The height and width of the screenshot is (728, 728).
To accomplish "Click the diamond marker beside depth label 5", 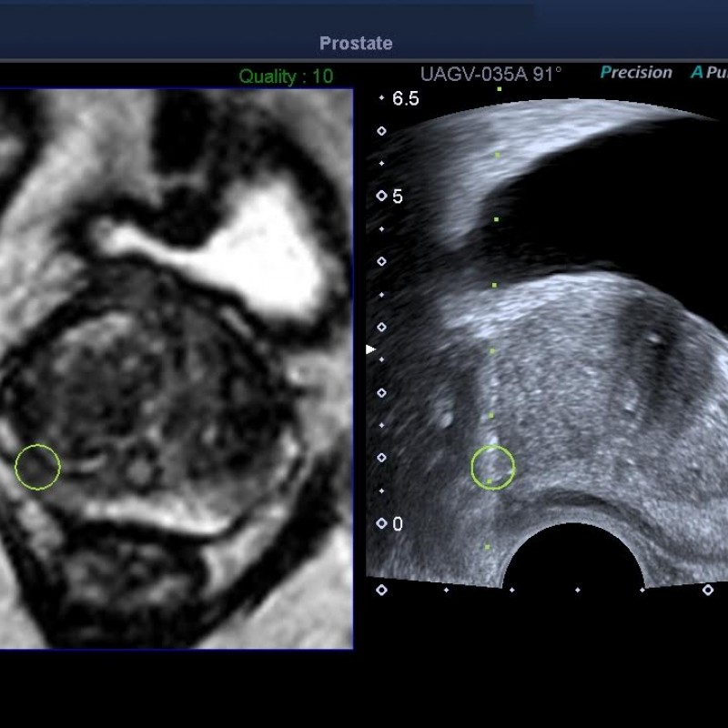I will tap(381, 197).
